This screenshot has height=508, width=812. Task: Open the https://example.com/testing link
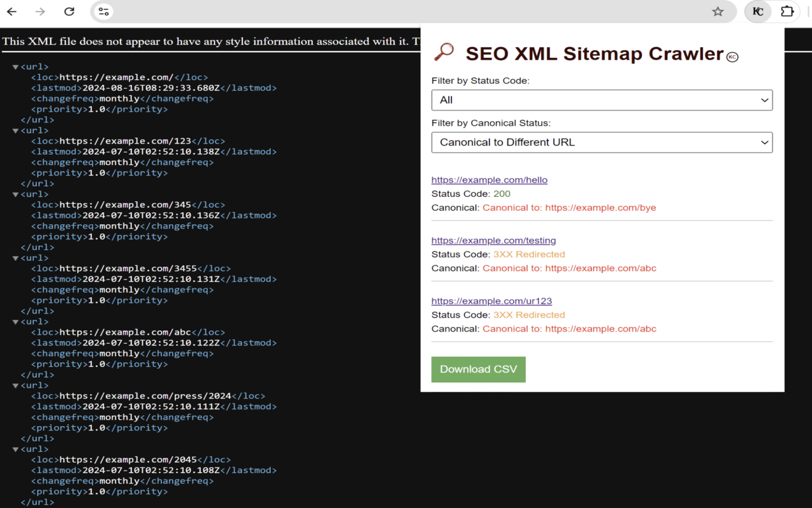[494, 240]
